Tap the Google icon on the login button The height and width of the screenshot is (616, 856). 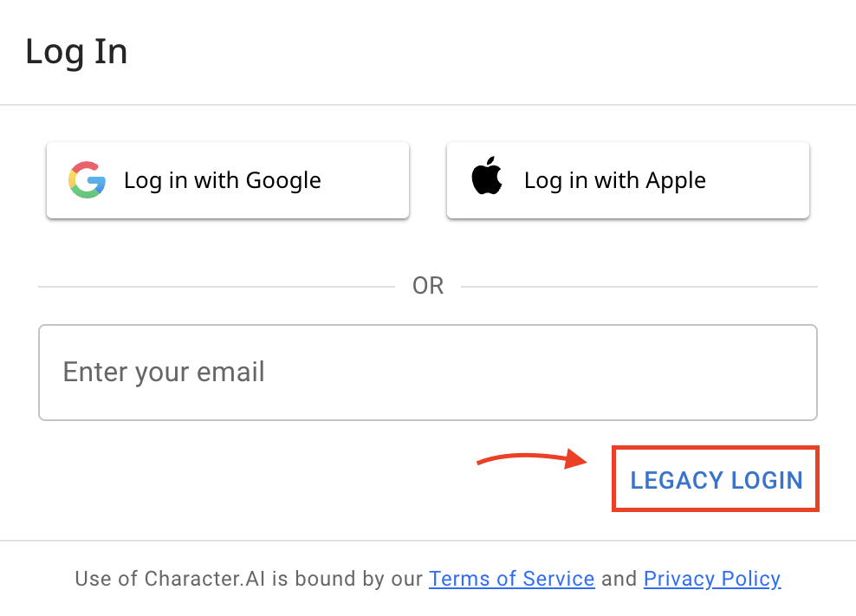(86, 179)
